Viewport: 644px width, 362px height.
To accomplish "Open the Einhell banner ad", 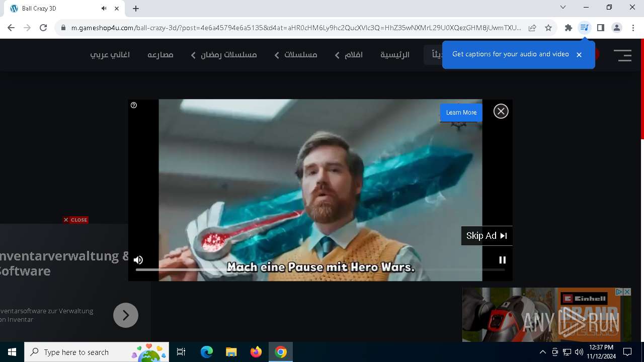I will (x=547, y=315).
